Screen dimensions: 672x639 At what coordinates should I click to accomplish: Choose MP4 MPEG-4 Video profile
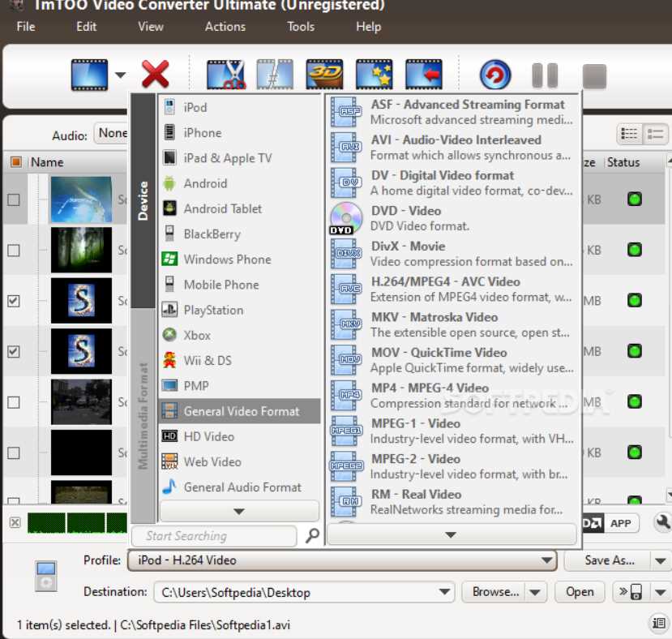(x=452, y=395)
